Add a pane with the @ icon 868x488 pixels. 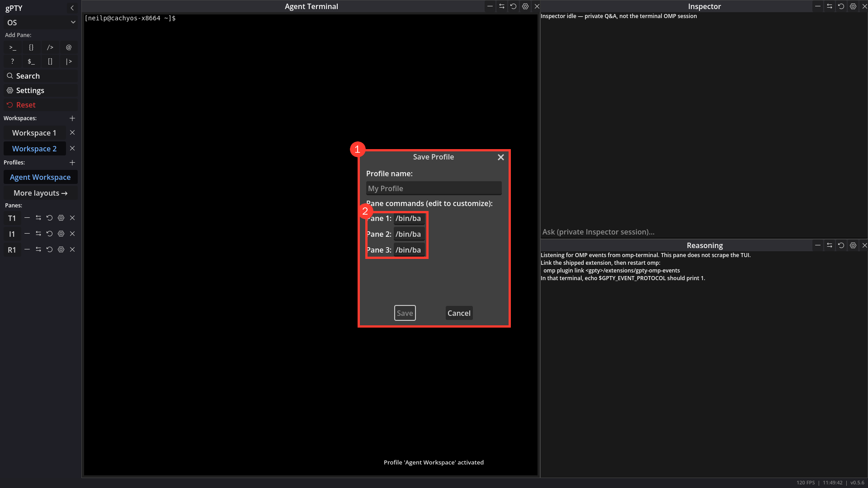(69, 47)
